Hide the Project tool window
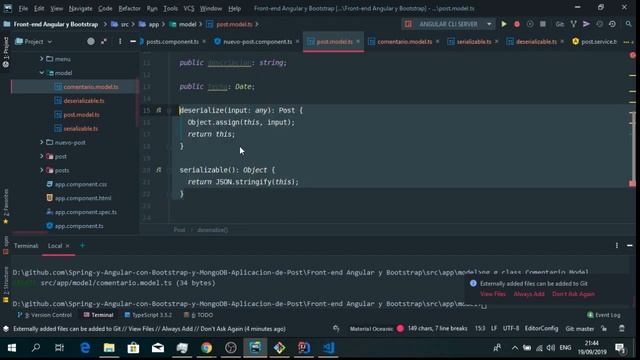The width and height of the screenshot is (640, 360). [133, 41]
